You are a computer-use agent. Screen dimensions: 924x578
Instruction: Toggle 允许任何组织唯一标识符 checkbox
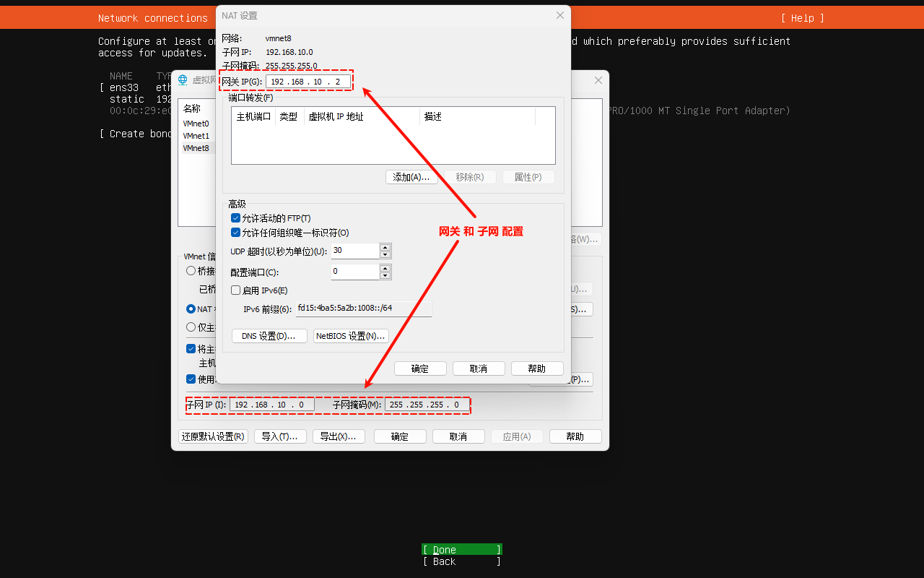pos(235,233)
